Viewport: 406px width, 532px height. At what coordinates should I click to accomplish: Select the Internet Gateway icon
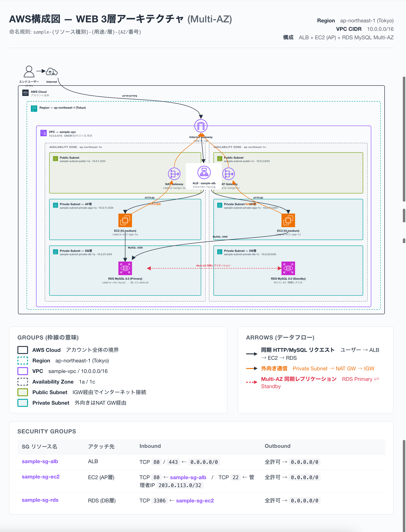(x=201, y=126)
